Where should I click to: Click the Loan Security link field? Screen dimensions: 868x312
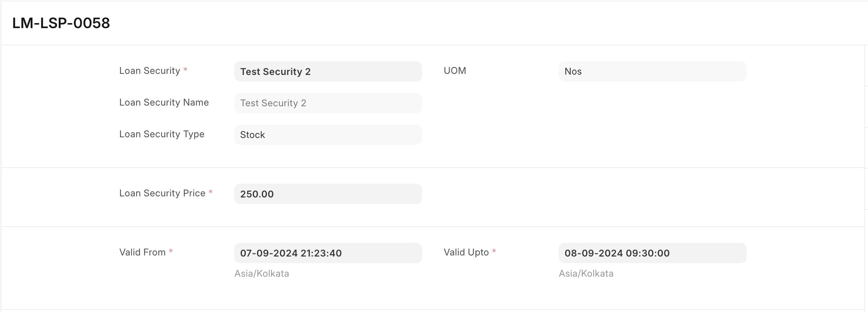pyautogui.click(x=328, y=71)
